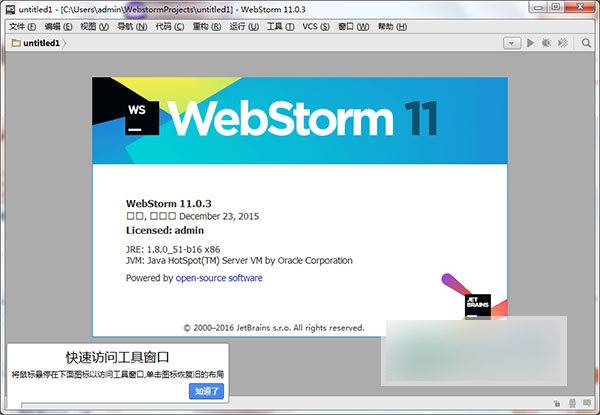Open the 编辑 (E) menu
This screenshot has height=415, width=600.
point(59,26)
